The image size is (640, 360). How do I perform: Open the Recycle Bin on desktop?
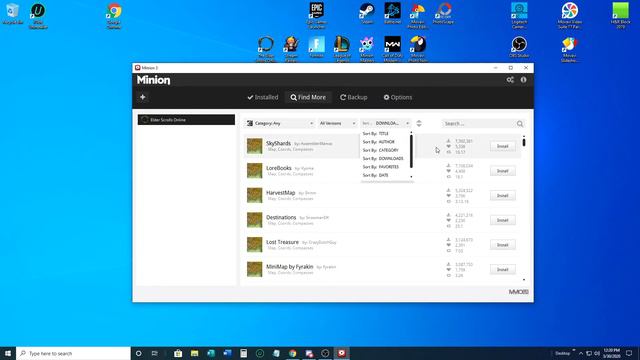point(13,13)
